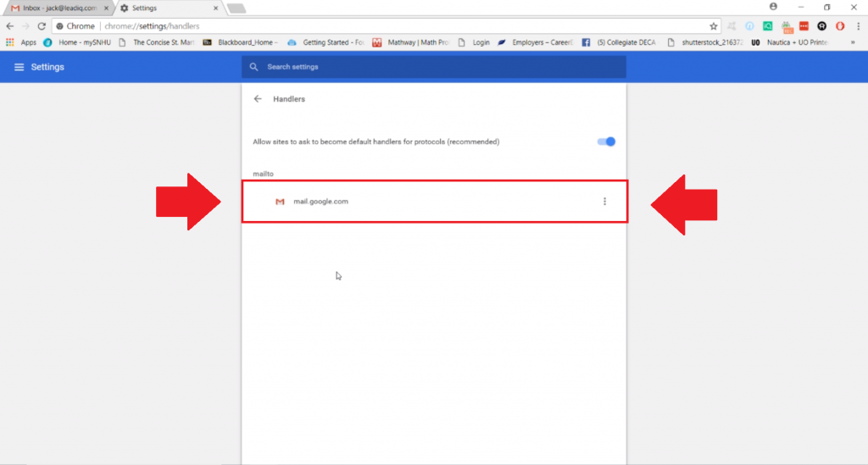Click the Handlers page heading
Screen dimensions: 868x465
[289, 99]
